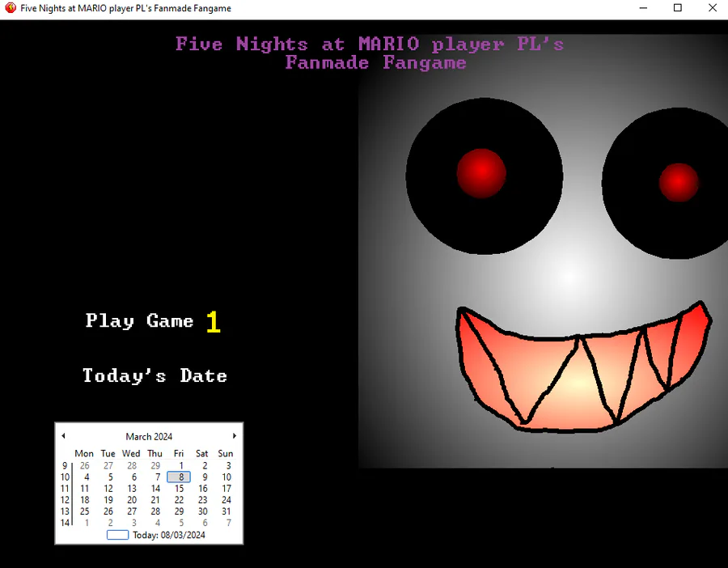Click Today: 08/03/2024 link in calendar
The height and width of the screenshot is (568, 728).
(169, 535)
